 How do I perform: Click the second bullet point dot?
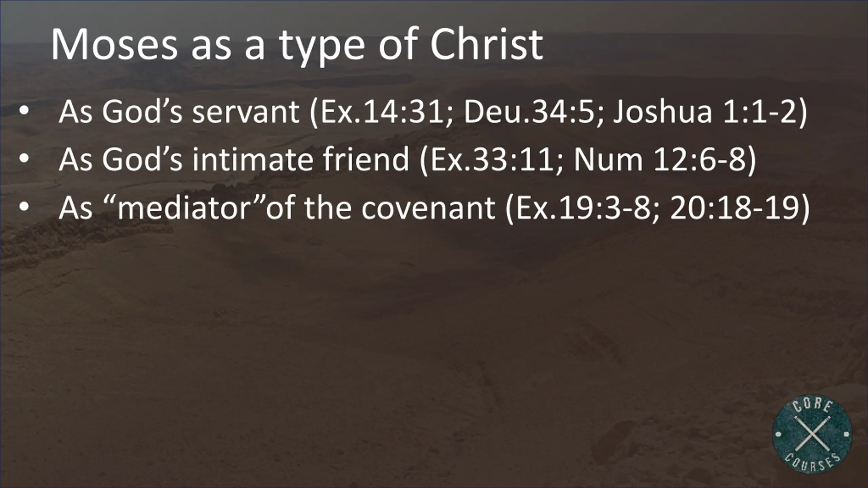(24, 159)
